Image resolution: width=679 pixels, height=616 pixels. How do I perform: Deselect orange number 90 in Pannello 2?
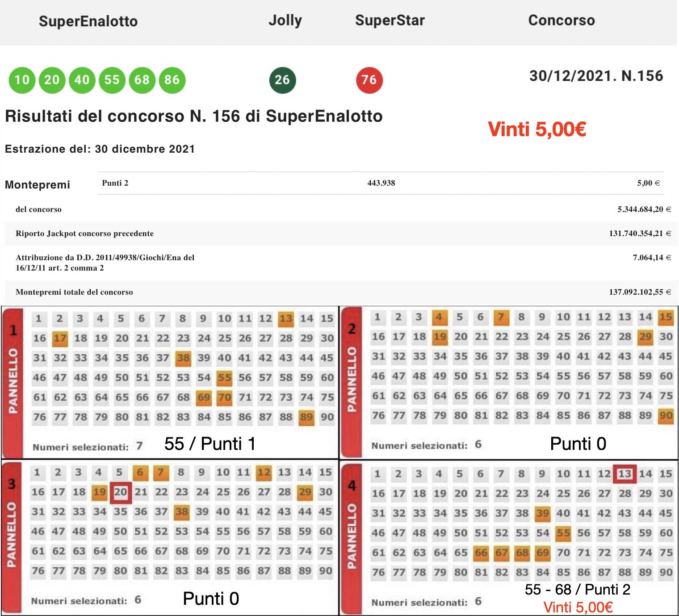click(x=666, y=416)
